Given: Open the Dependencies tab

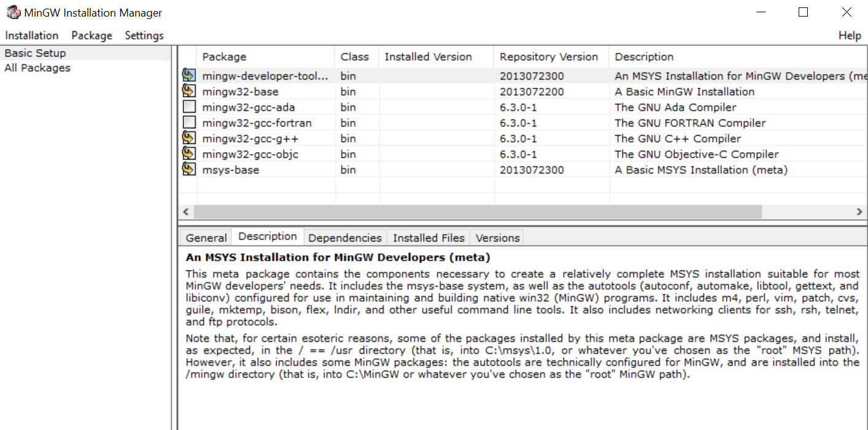Looking at the screenshot, I should pos(345,238).
